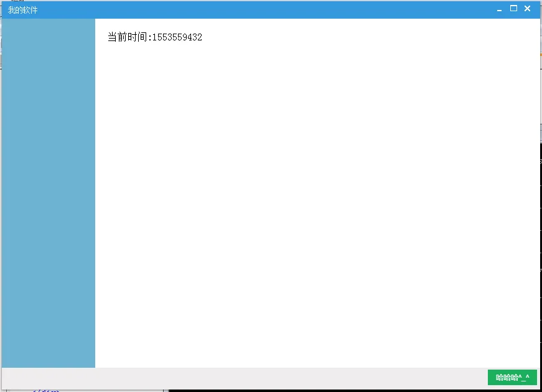Click the background text above the title bar
542x392 pixels.
17,1
